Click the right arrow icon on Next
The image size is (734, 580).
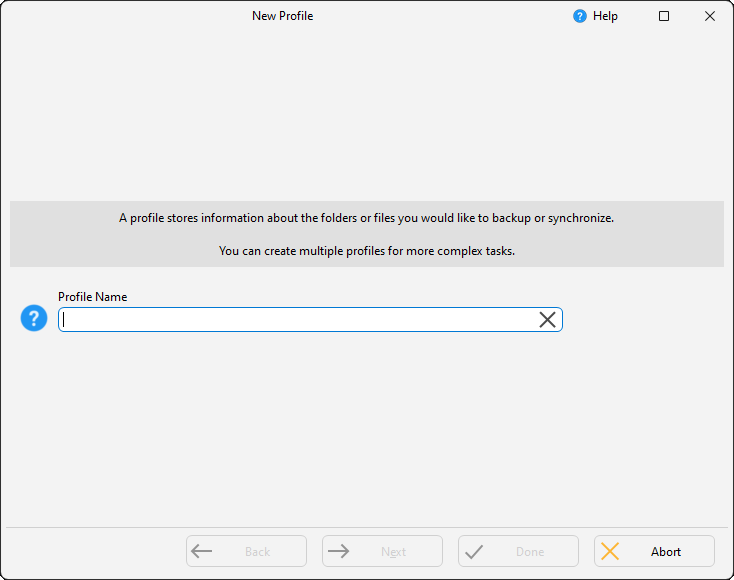pyautogui.click(x=338, y=551)
